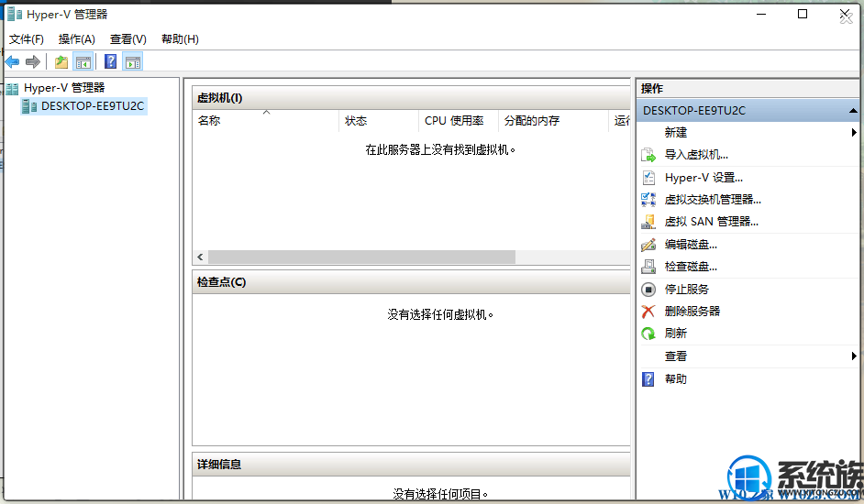This screenshot has width=864, height=504.
Task: Click the left scroll arrow in virtual machines list
Action: [200, 257]
